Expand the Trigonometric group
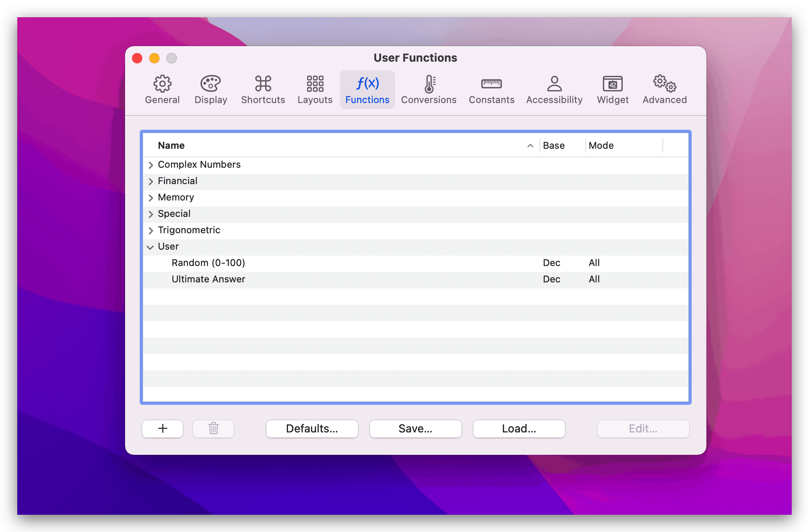809x532 pixels. pos(151,230)
